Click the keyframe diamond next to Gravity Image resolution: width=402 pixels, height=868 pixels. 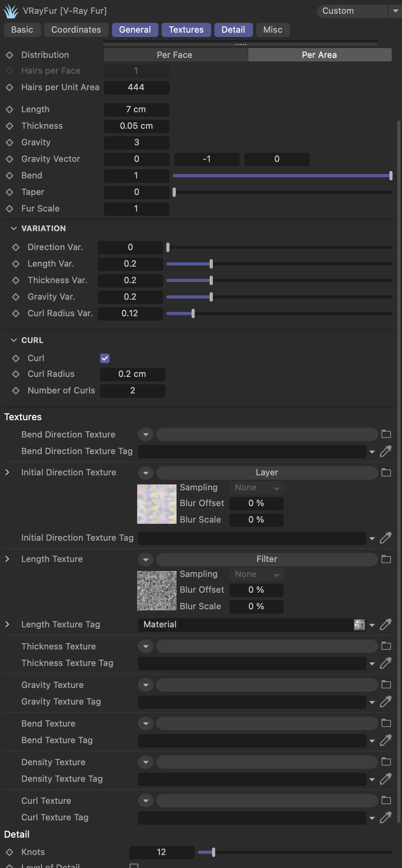coord(10,142)
